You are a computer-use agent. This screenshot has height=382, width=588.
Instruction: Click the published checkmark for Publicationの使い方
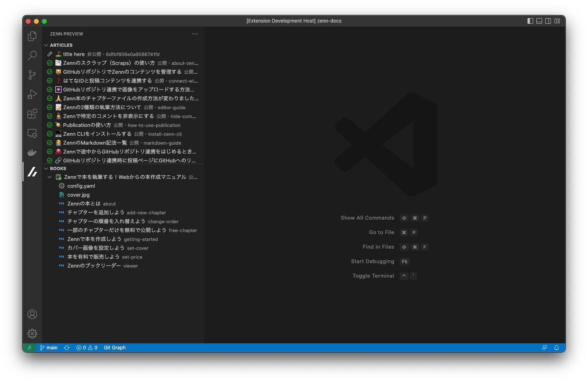[x=50, y=125]
